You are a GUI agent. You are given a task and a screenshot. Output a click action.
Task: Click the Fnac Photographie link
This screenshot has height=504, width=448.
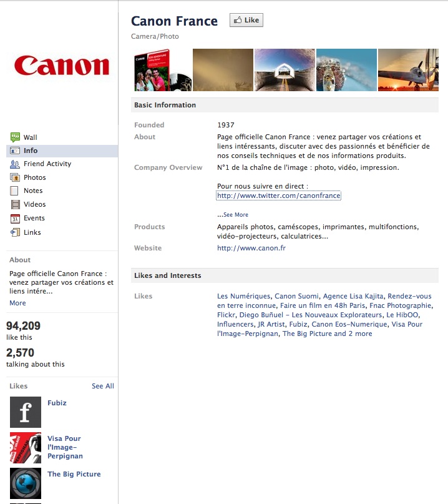[x=401, y=305]
